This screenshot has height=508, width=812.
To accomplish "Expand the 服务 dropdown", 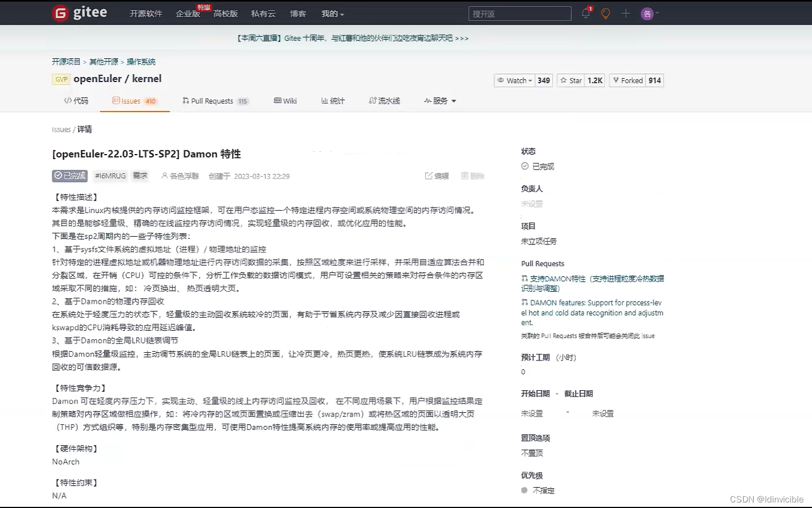I will [x=439, y=101].
